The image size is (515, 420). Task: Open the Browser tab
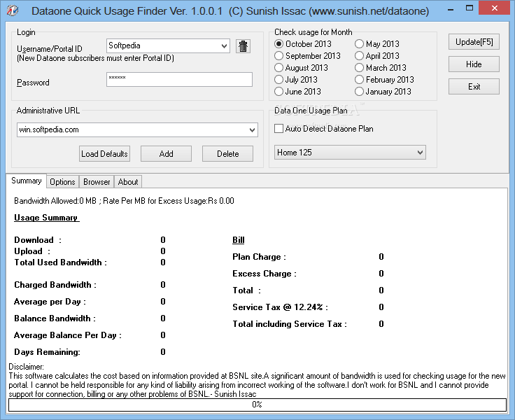click(97, 182)
